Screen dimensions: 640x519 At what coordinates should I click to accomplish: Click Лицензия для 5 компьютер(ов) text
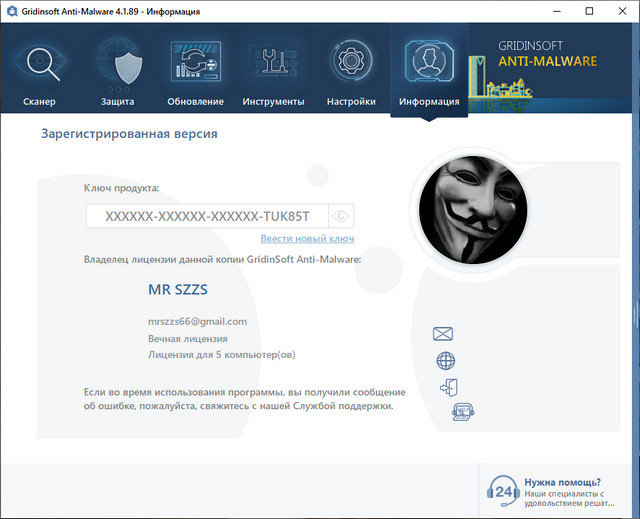coord(222,355)
